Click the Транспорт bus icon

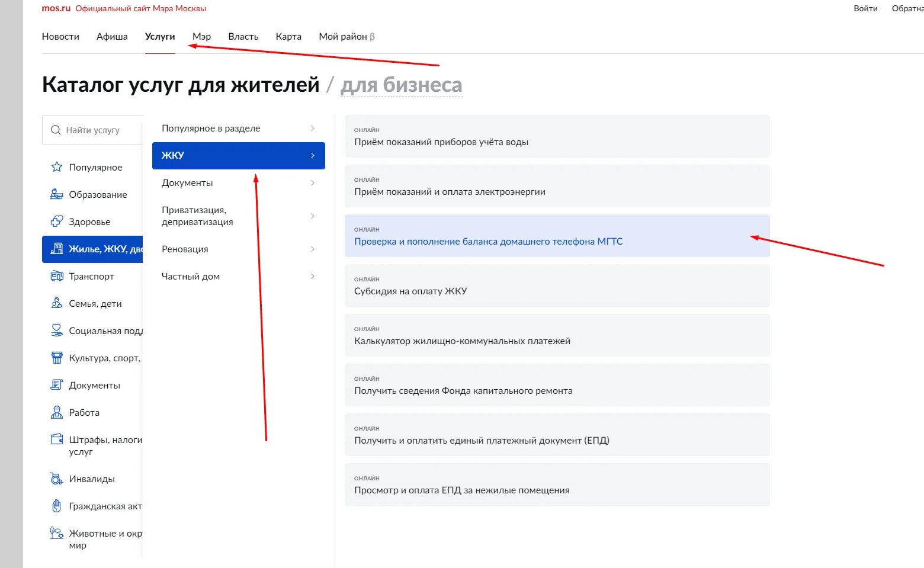click(57, 276)
